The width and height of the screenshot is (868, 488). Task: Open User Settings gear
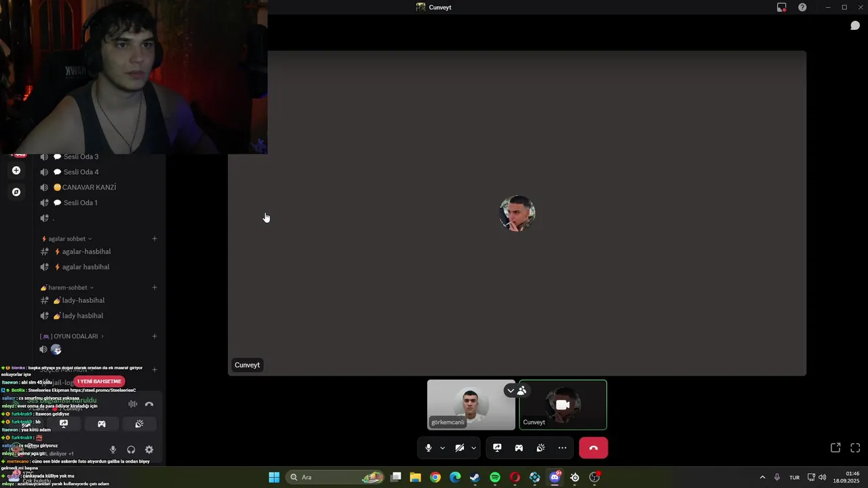(x=149, y=449)
